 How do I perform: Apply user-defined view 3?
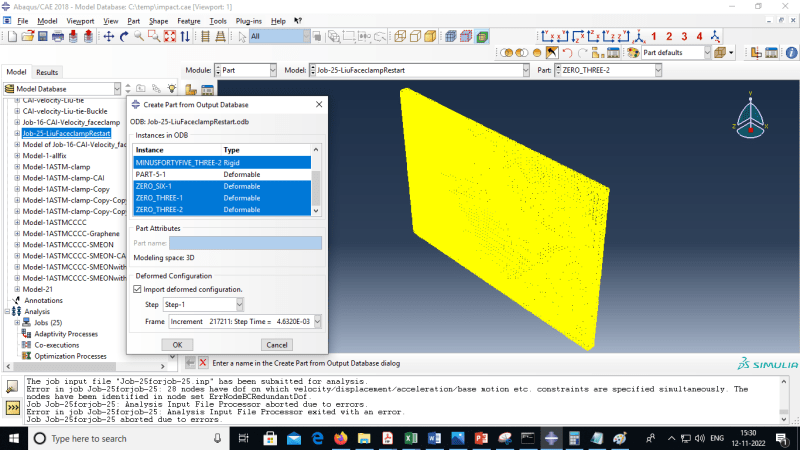tap(685, 36)
